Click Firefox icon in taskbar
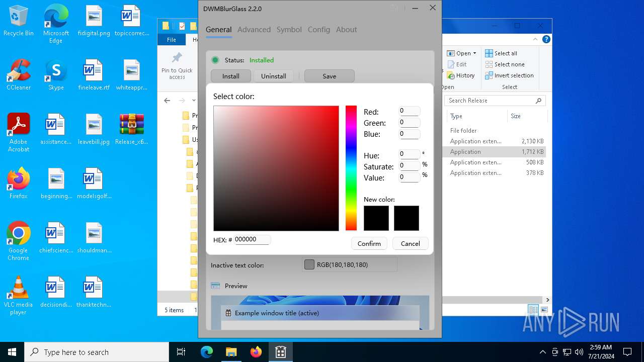Screen dimensions: 644x362 (256, 352)
